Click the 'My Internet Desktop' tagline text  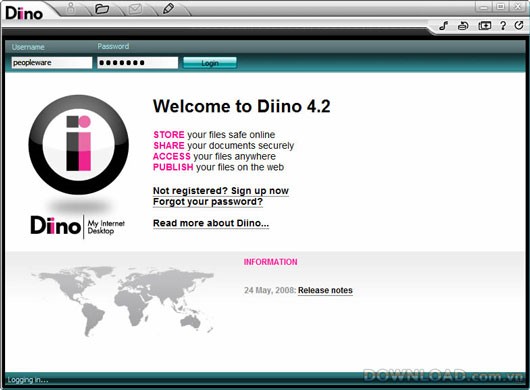click(x=106, y=227)
